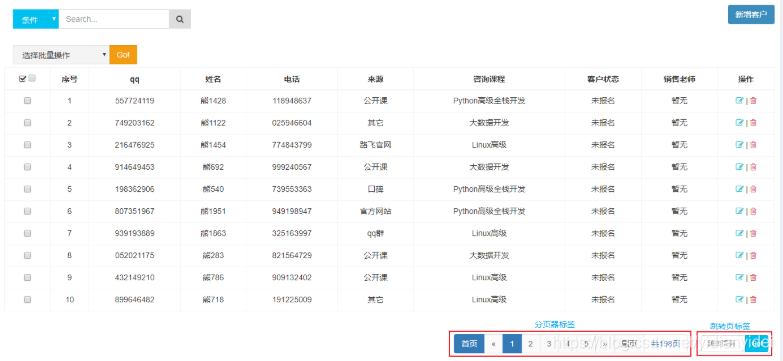
Task: Select the checkbox of row 4
Action: point(27,167)
